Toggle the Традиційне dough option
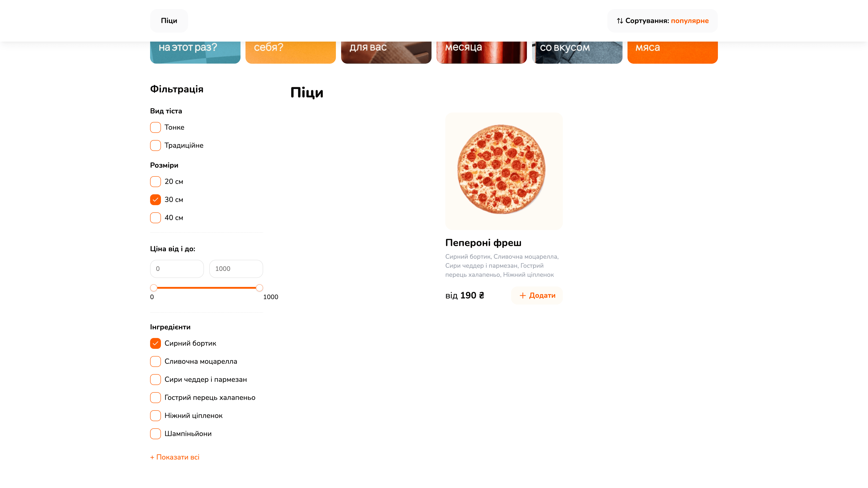 pyautogui.click(x=155, y=145)
